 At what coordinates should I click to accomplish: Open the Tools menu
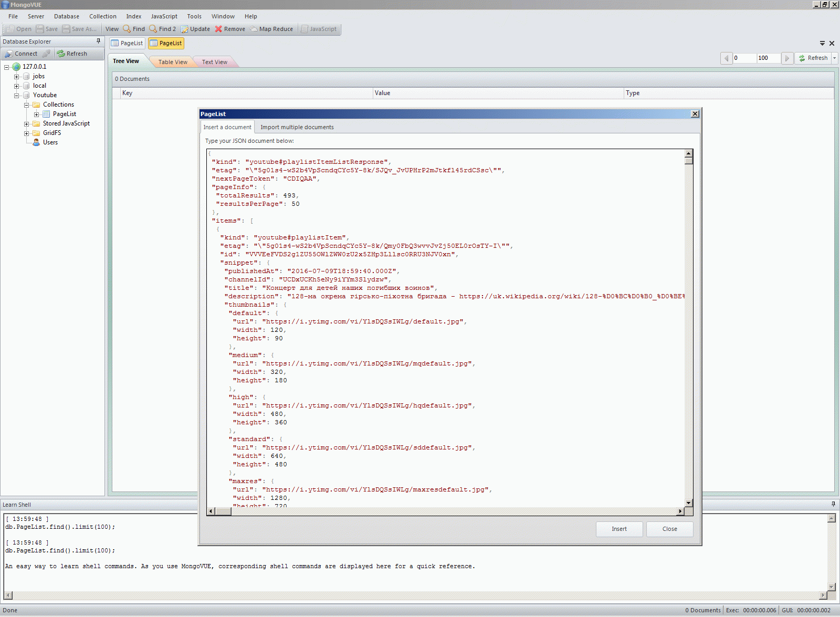click(x=194, y=16)
